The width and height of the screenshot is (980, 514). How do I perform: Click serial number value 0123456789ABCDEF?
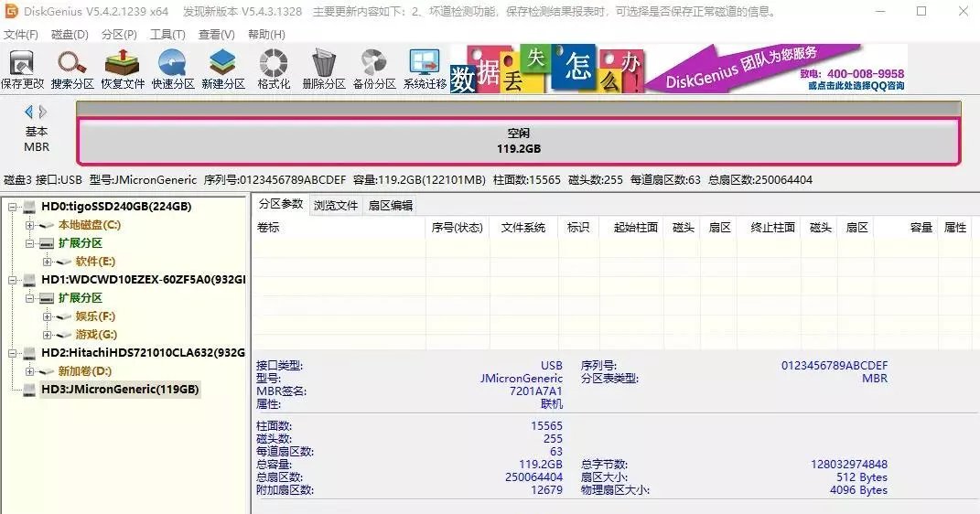pos(835,365)
